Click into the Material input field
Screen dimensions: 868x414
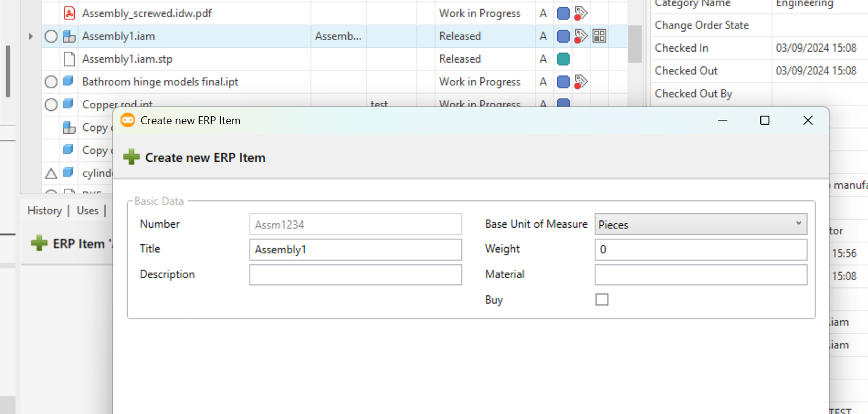point(701,275)
